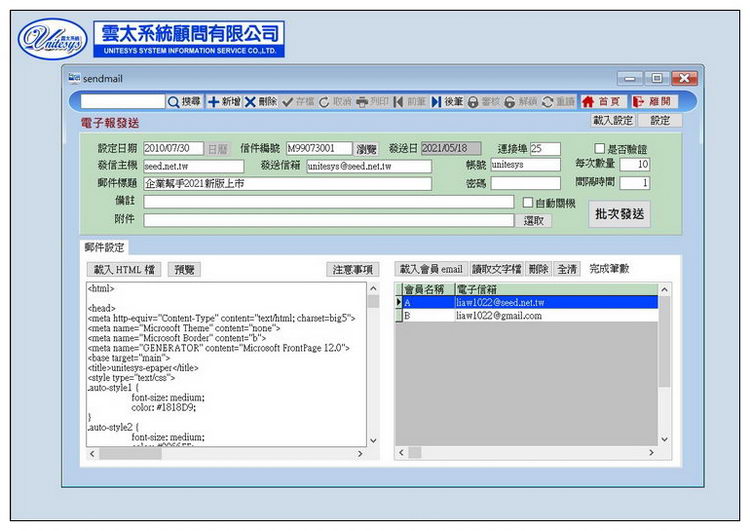The width and height of the screenshot is (750, 531).
Task: Click the 郵件標題 subject input field
Action: point(287,184)
